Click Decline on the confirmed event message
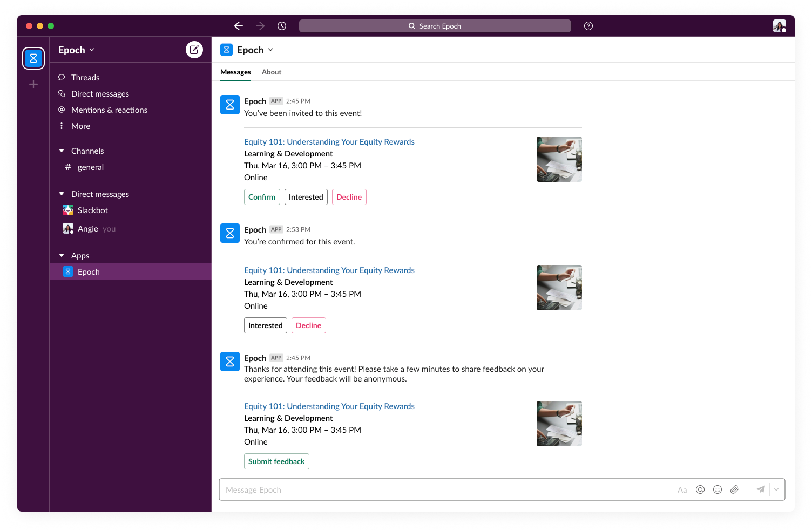The image size is (812, 531). [x=308, y=325]
